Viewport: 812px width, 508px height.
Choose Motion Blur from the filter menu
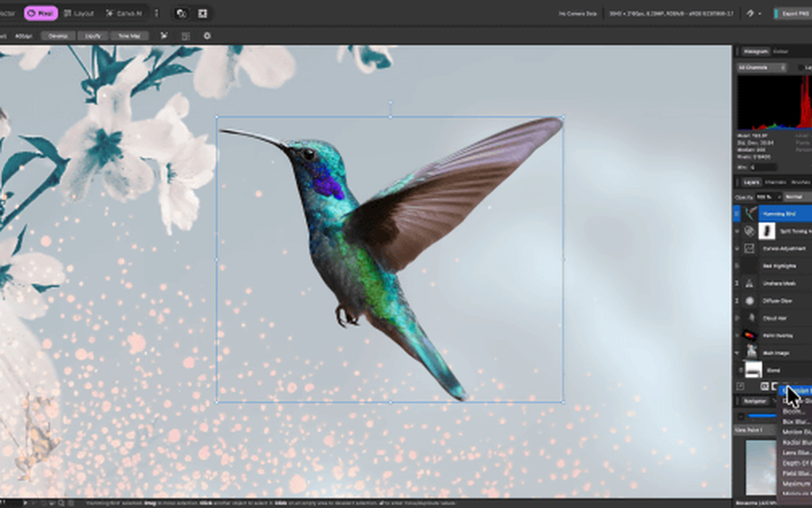coord(795,432)
